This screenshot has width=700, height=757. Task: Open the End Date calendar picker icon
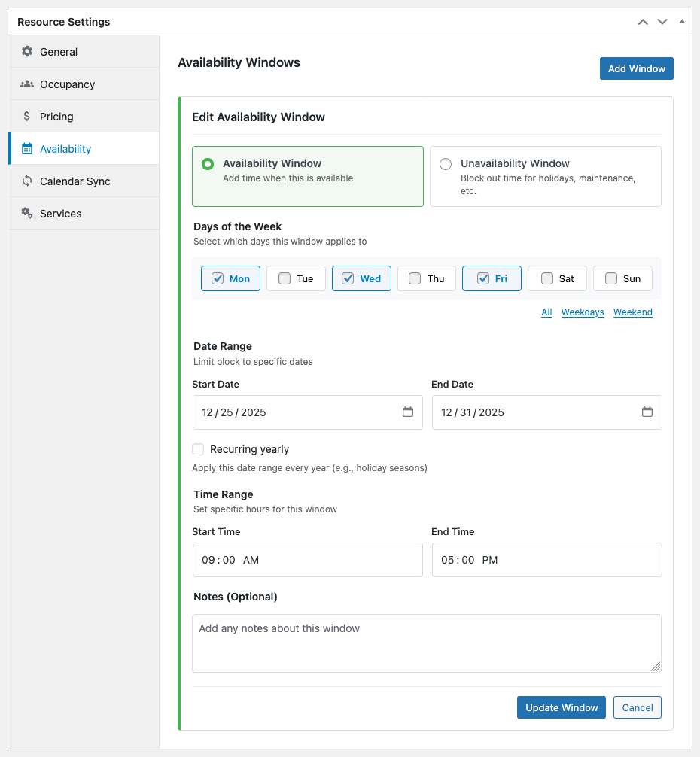tap(647, 412)
